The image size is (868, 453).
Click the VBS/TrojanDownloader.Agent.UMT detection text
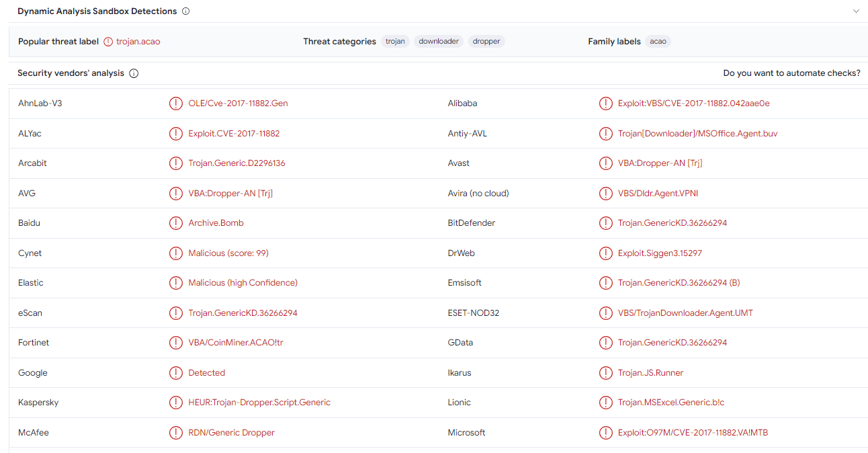(x=685, y=313)
